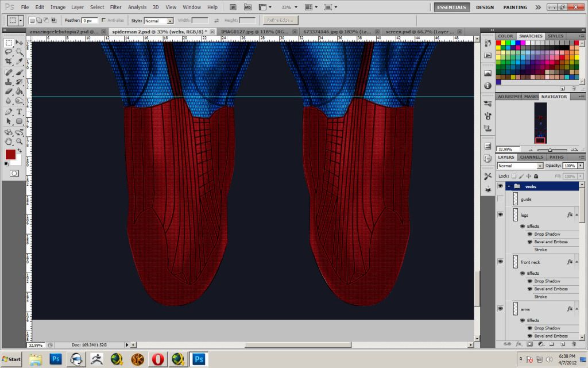
Task: Hide the arms layer
Action: [x=500, y=309]
